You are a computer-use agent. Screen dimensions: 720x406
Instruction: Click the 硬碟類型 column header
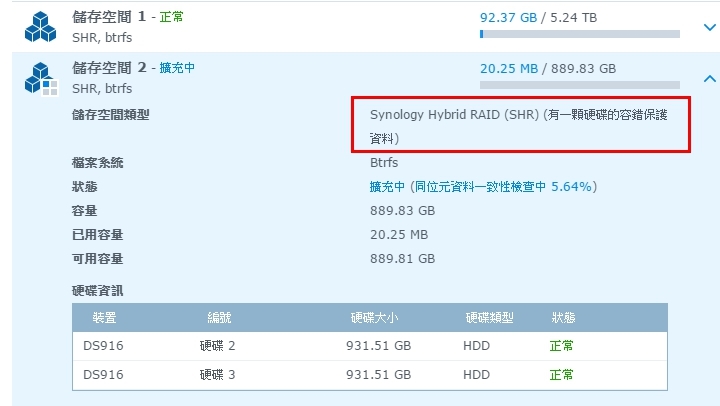[x=489, y=318]
